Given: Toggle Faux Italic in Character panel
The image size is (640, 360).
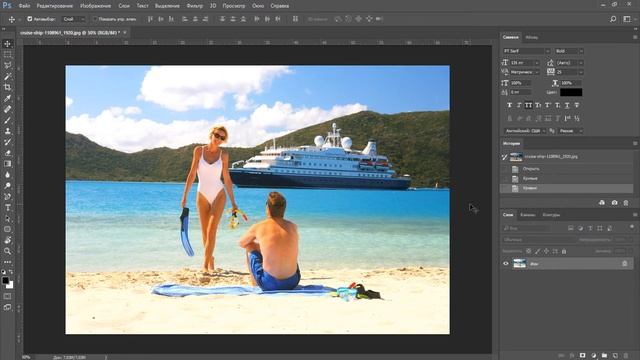Looking at the screenshot, I should 519,105.
